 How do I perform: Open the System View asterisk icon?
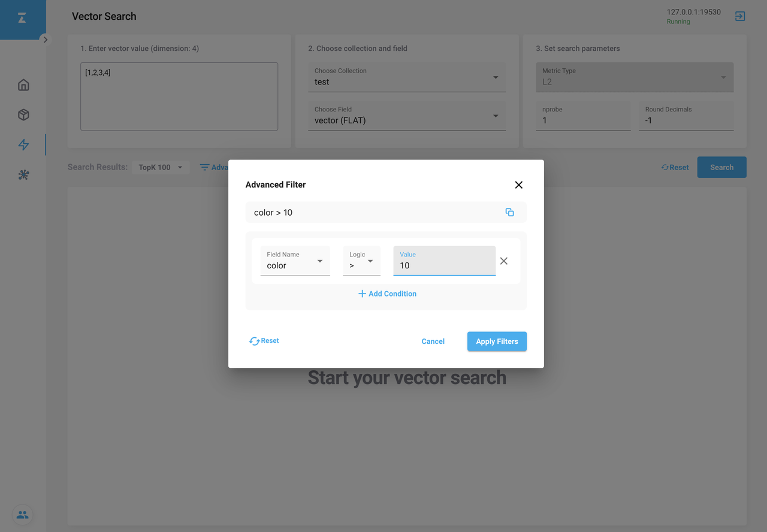23,175
